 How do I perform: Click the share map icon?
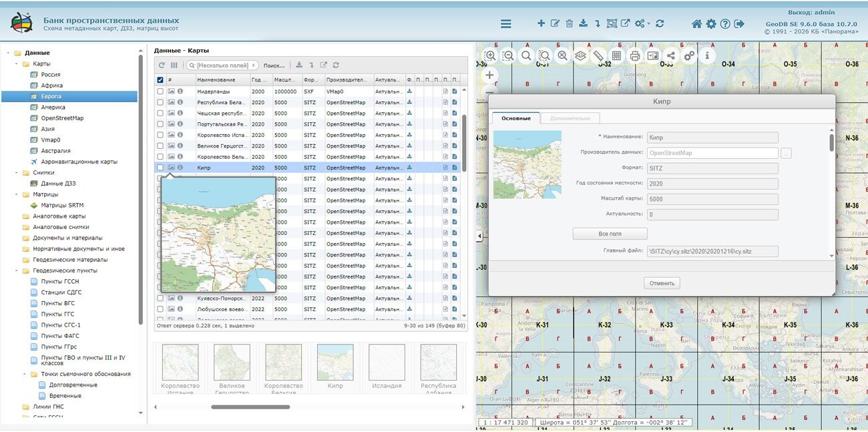(x=671, y=55)
